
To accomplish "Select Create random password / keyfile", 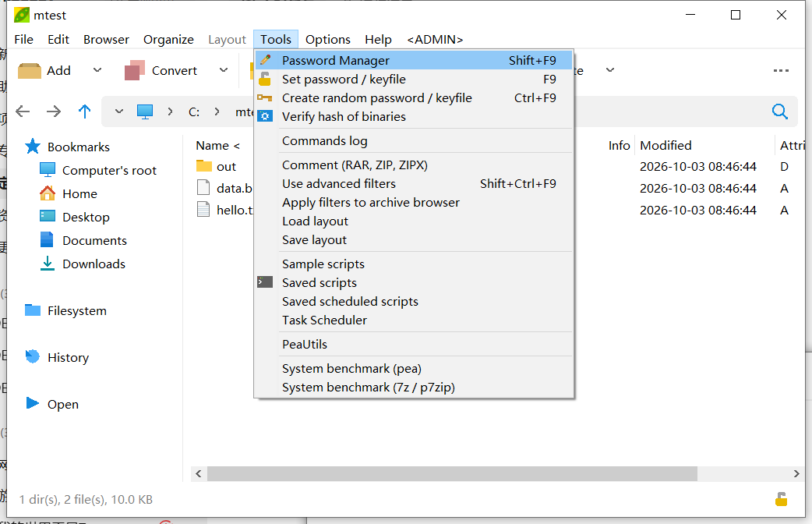I will 414,98.
